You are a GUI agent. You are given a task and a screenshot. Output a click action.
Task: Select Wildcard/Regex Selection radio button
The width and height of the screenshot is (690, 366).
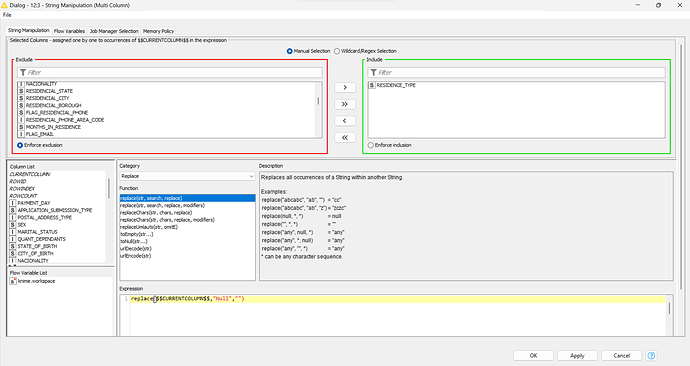(337, 51)
